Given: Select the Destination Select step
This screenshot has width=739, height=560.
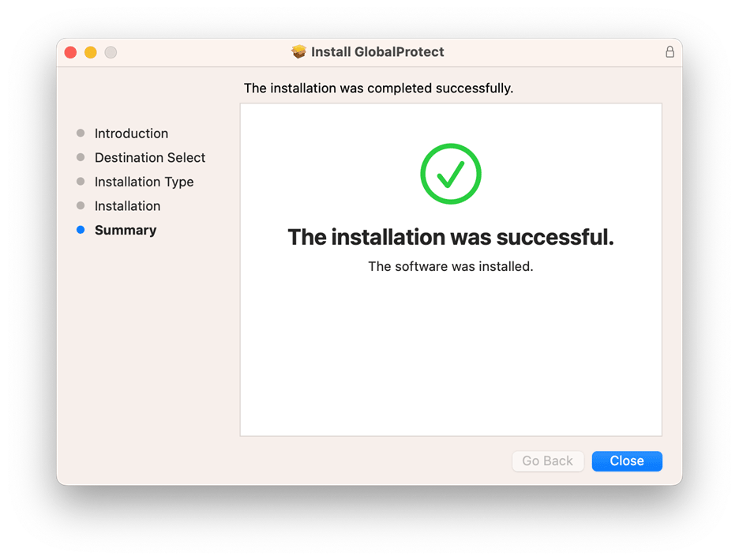Looking at the screenshot, I should (x=150, y=157).
